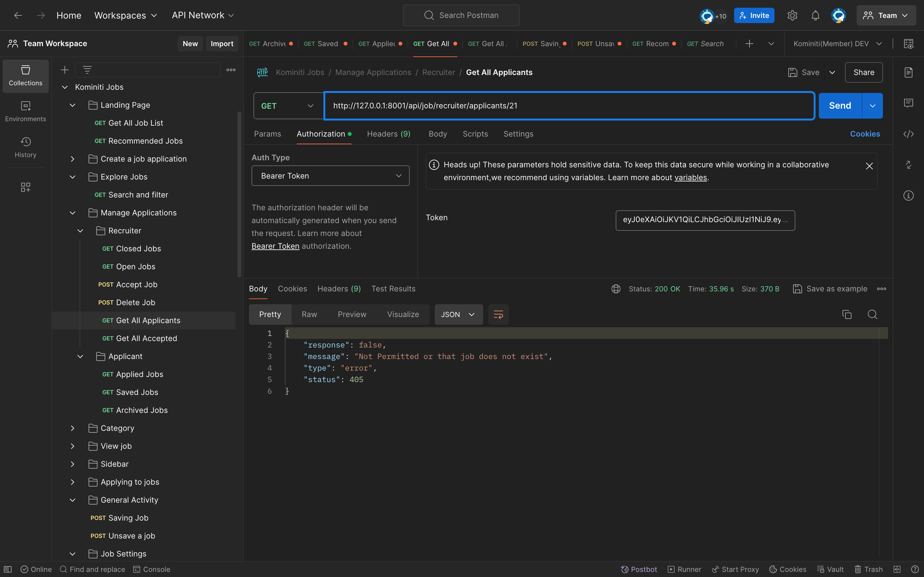
Task: Dismiss the sensitive data heads-up banner
Action: (x=869, y=166)
